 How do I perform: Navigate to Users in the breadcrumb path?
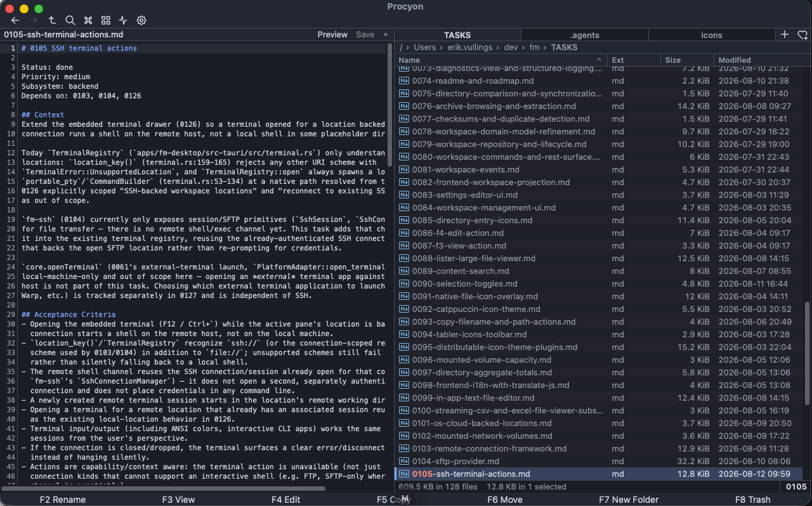coord(425,48)
